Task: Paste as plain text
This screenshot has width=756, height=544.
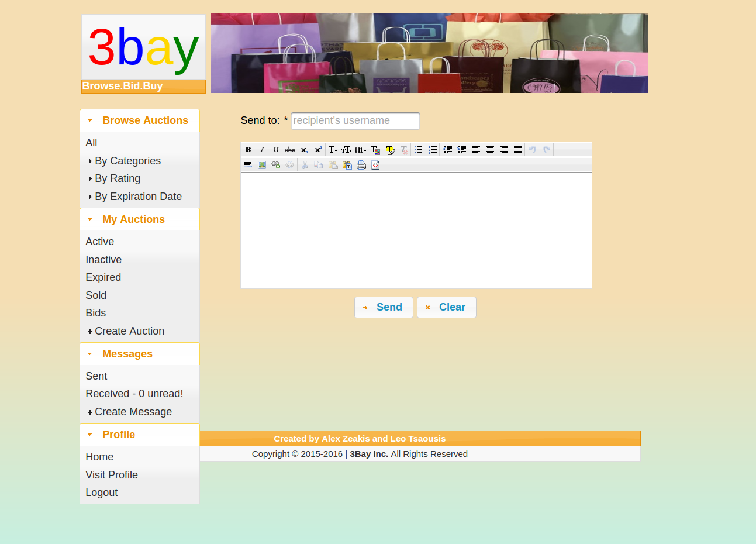Action: point(347,165)
